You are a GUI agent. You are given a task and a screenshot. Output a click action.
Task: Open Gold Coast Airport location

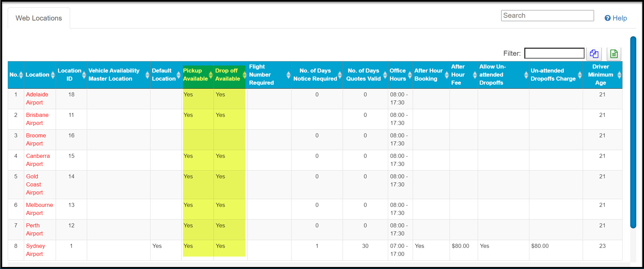coord(34,185)
